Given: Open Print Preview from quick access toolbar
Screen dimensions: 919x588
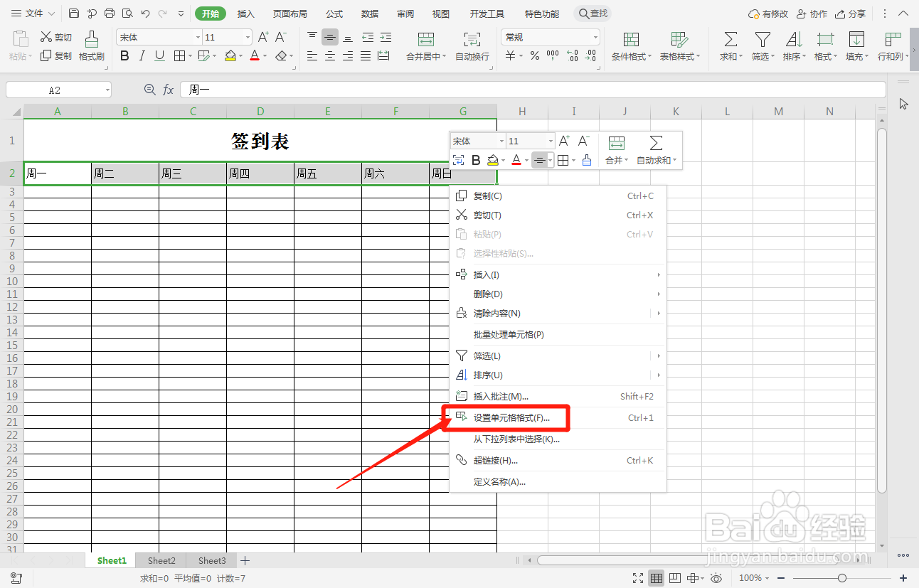Looking at the screenshot, I should coord(127,14).
